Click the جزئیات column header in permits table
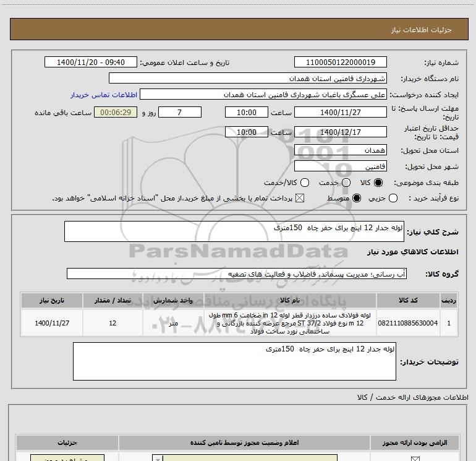 [67, 442]
